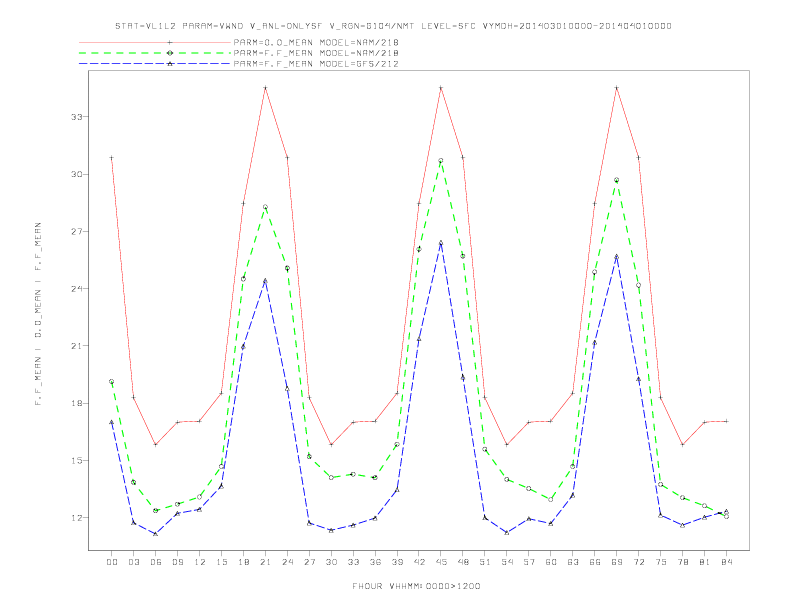Click red plus marker peak at hour 69
792x612 pixels.
pyautogui.click(x=617, y=88)
